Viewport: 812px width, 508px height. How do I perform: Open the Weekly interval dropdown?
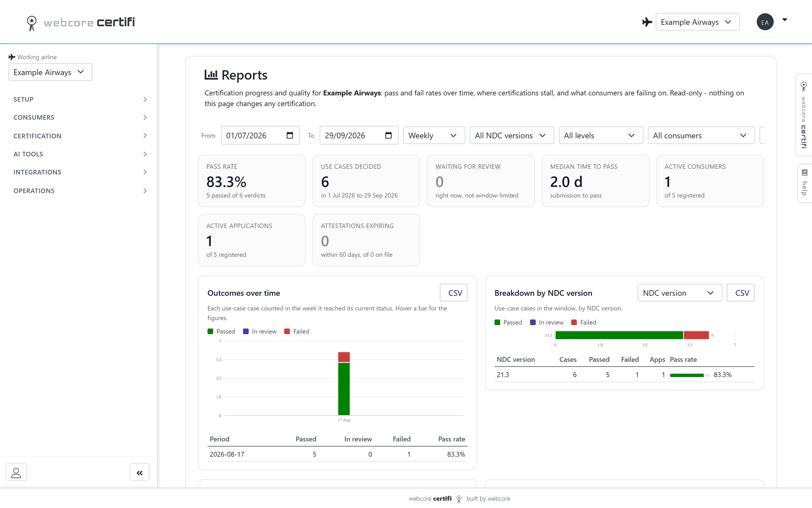[x=434, y=135]
